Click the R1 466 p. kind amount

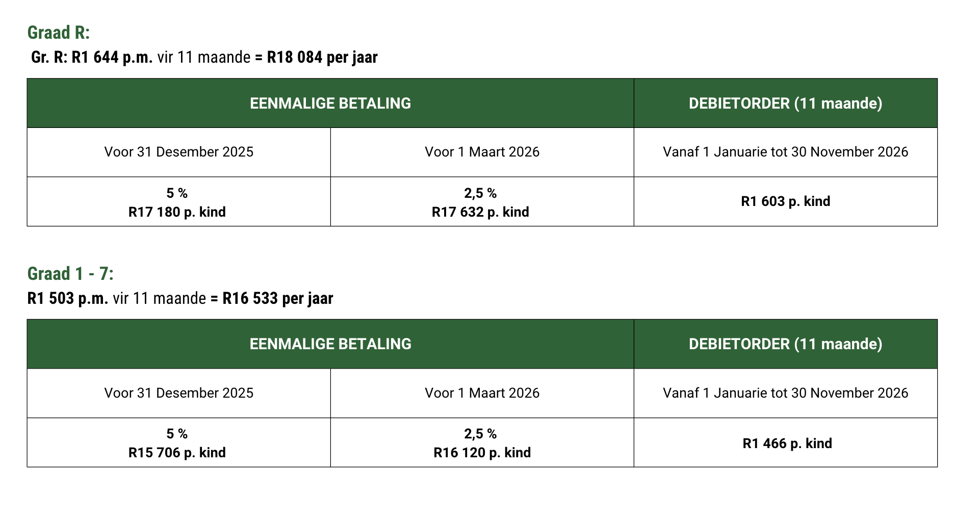pyautogui.click(x=787, y=444)
